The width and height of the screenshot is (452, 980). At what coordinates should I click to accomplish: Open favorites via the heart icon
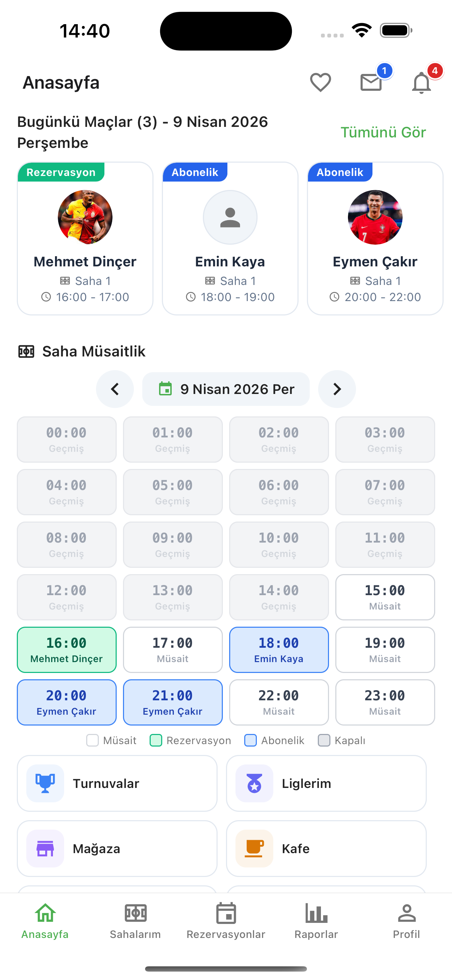(320, 82)
